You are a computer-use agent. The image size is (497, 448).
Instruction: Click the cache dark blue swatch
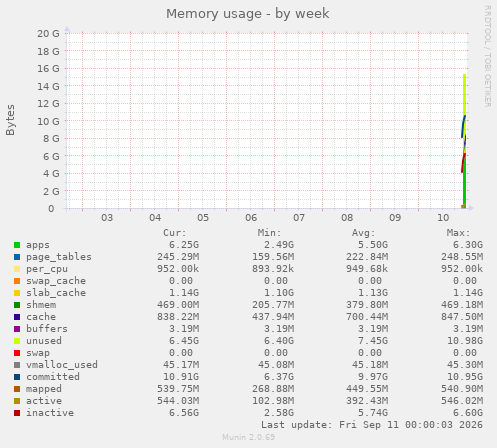click(x=17, y=317)
